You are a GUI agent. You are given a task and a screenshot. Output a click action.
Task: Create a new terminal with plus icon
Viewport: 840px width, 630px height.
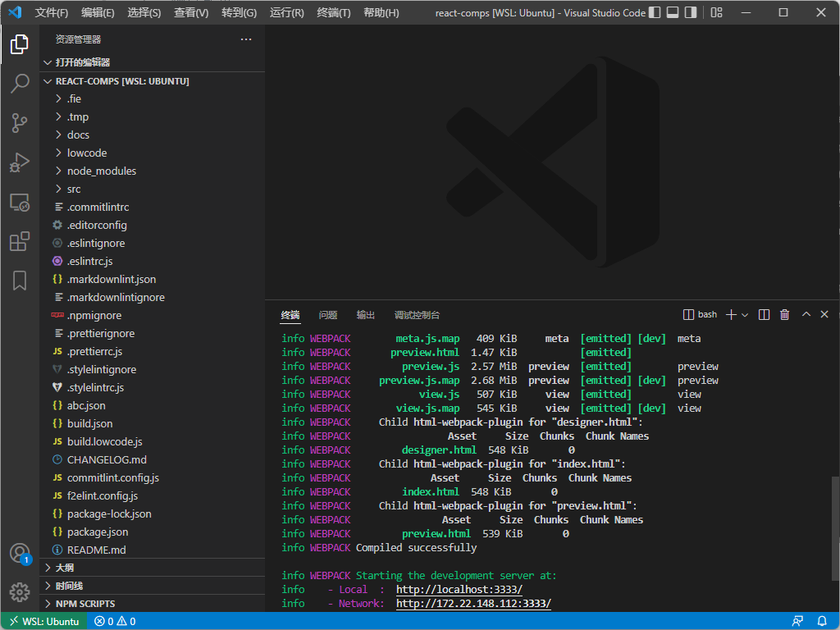tap(731, 314)
